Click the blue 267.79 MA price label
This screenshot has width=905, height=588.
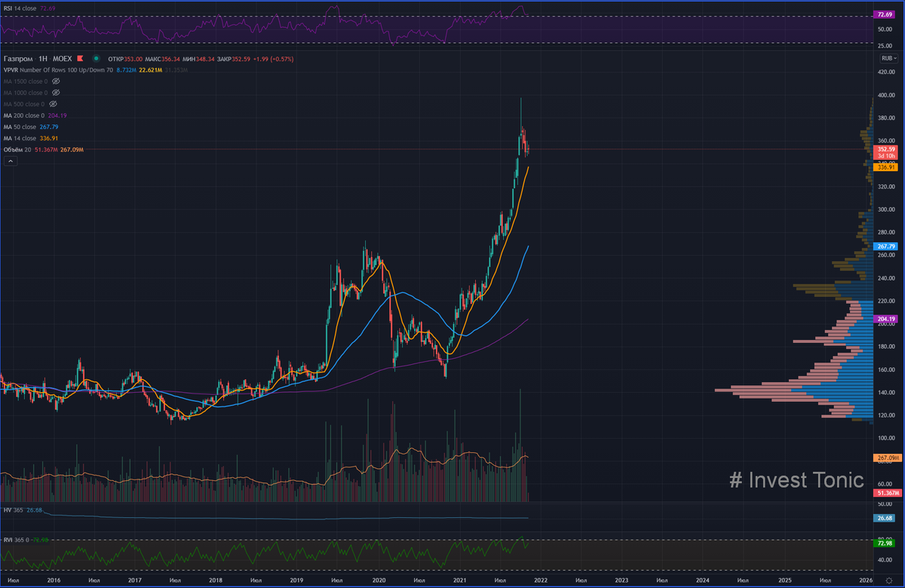point(885,246)
